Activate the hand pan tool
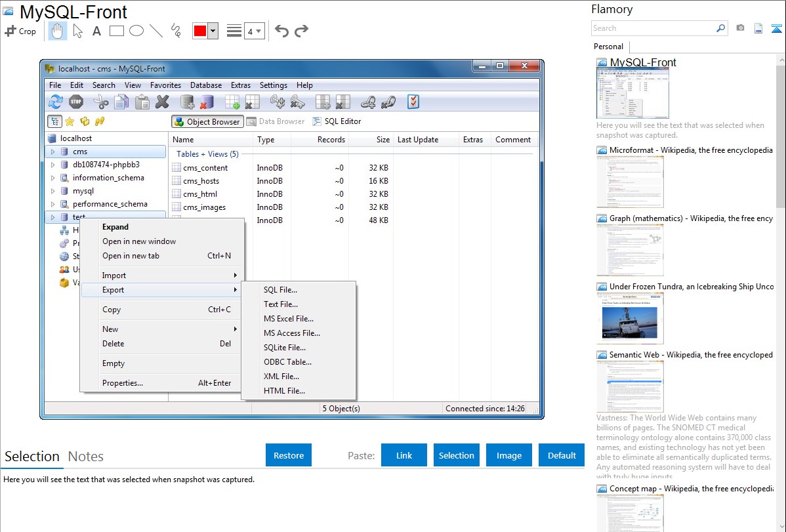The height and width of the screenshot is (532, 786). point(57,31)
